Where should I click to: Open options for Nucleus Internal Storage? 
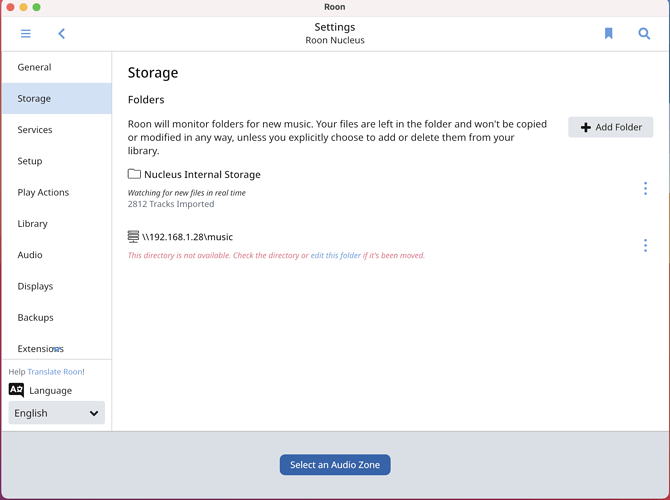pos(645,188)
